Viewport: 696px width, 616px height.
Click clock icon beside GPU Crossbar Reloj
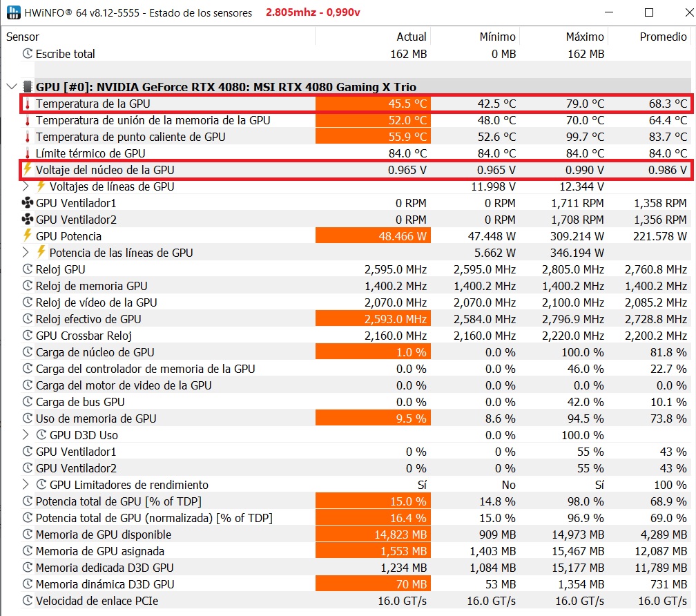tap(28, 336)
